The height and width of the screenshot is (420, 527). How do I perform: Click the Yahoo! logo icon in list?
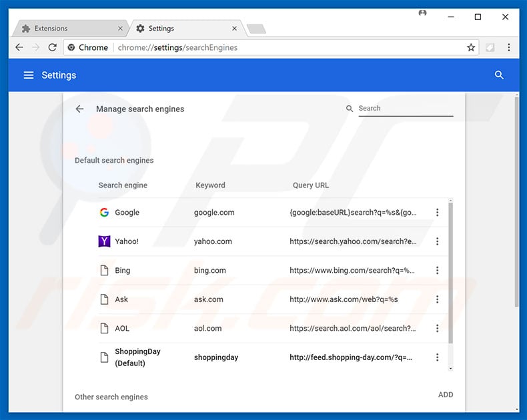click(x=104, y=241)
